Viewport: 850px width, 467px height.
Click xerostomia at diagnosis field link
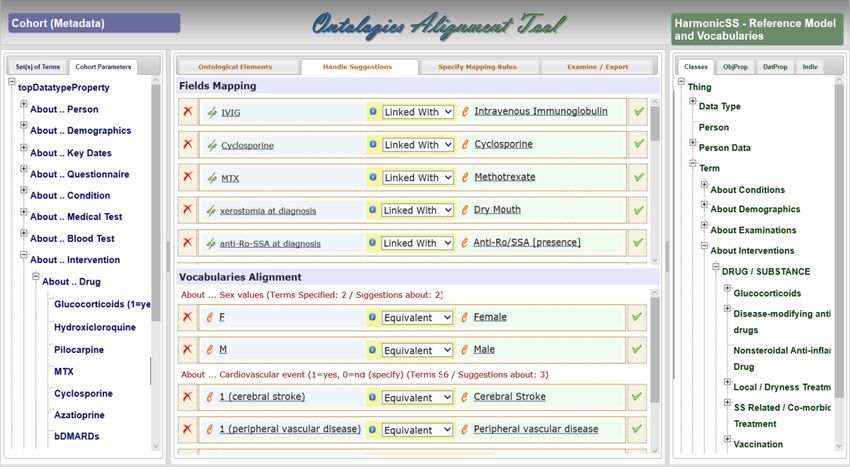(x=268, y=211)
